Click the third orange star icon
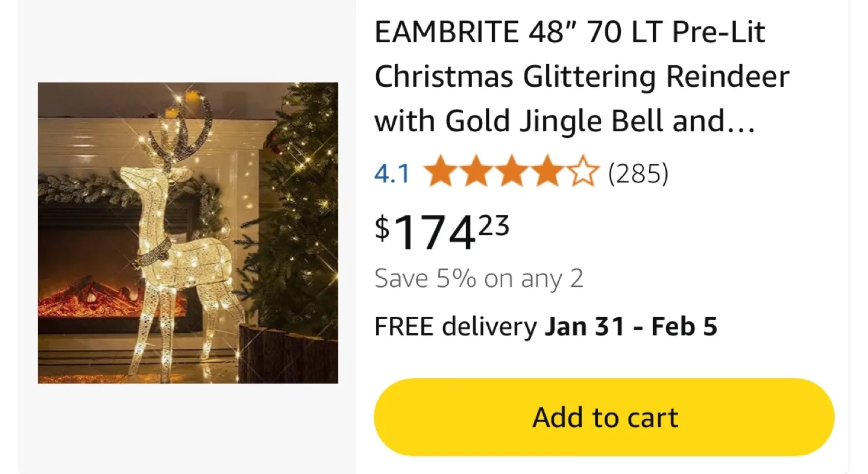 point(513,173)
